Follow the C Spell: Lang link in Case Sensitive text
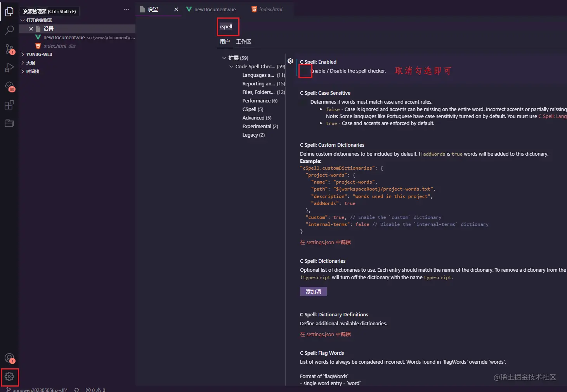The height and width of the screenshot is (392, 567). pos(553,116)
